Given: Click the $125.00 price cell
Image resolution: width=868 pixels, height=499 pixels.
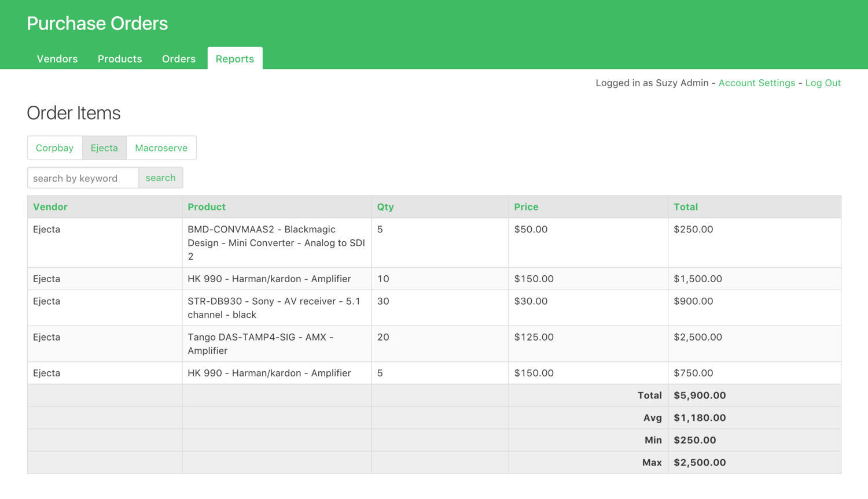Looking at the screenshot, I should (588, 344).
